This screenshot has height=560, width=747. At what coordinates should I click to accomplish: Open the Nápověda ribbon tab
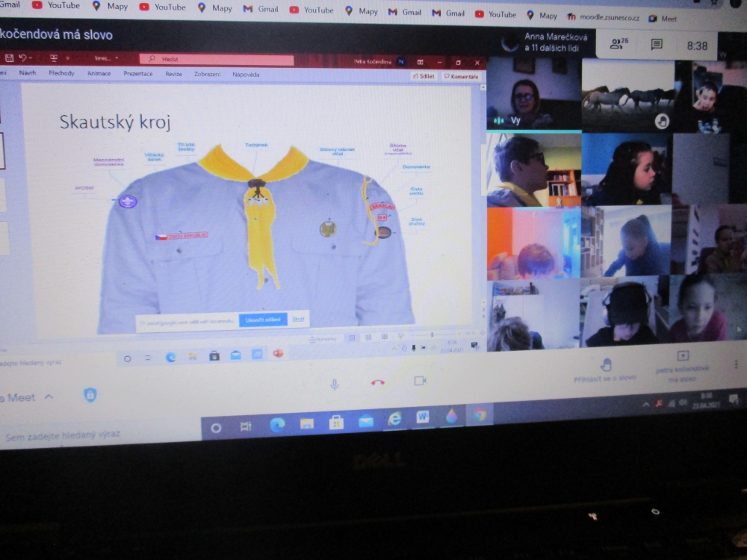[246, 75]
